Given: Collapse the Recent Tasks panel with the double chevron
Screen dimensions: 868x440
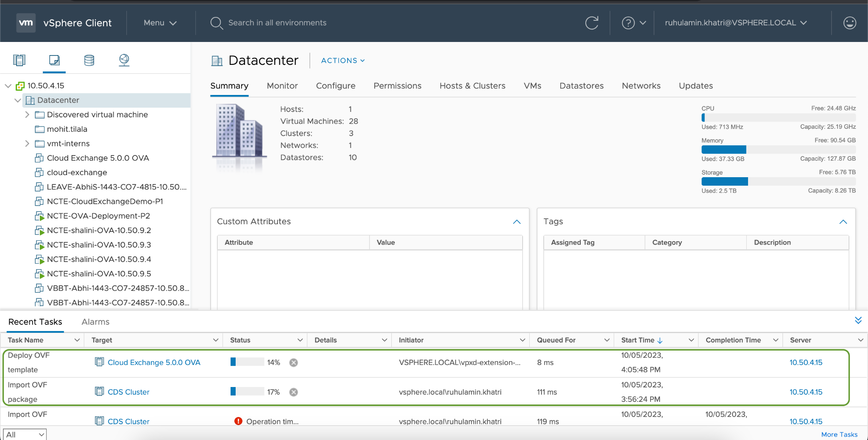Looking at the screenshot, I should tap(858, 320).
